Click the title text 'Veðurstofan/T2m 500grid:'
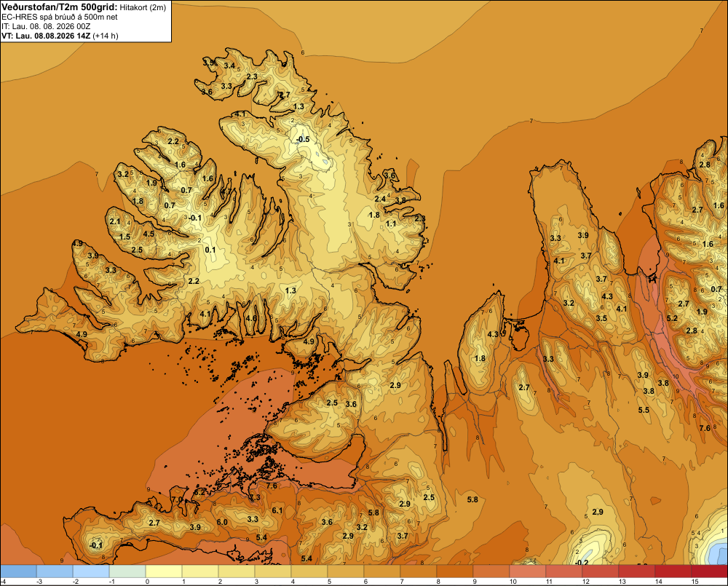Image resolution: width=728 pixels, height=586 pixels. [60, 7]
